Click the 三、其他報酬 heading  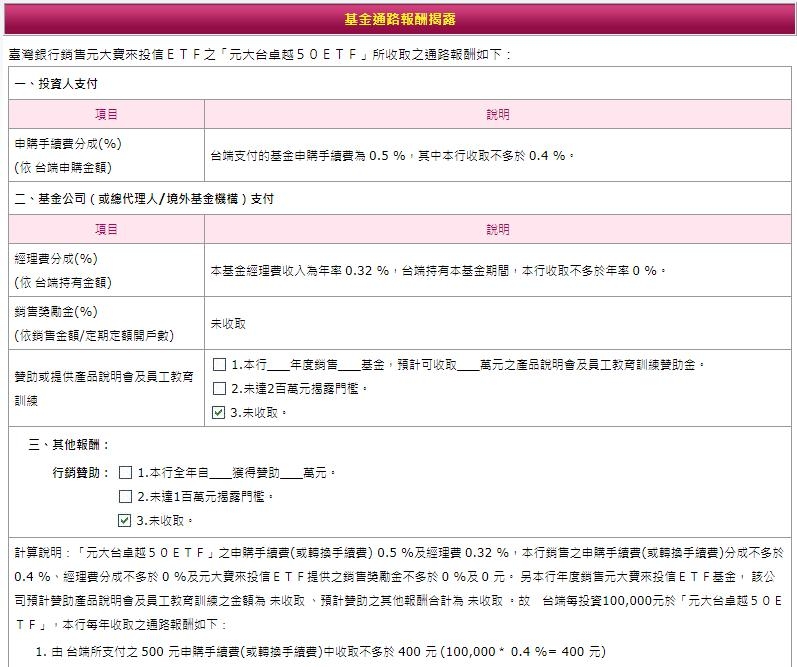coord(69,445)
